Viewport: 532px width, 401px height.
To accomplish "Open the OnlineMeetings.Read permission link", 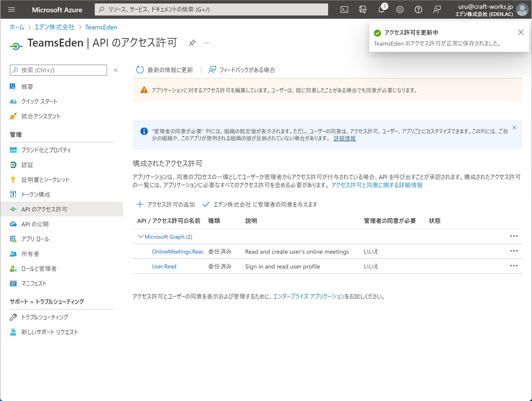I will coord(178,252).
